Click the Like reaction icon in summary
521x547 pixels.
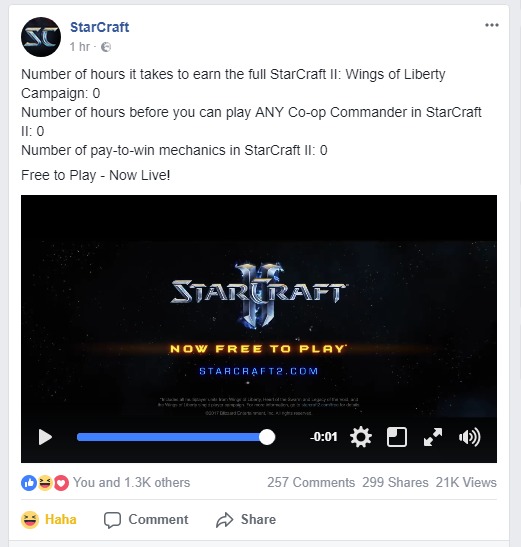(x=29, y=483)
